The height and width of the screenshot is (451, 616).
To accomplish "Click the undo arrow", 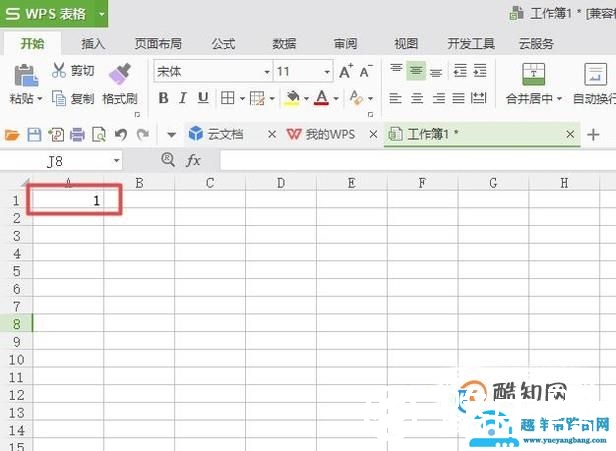I will (x=121, y=135).
